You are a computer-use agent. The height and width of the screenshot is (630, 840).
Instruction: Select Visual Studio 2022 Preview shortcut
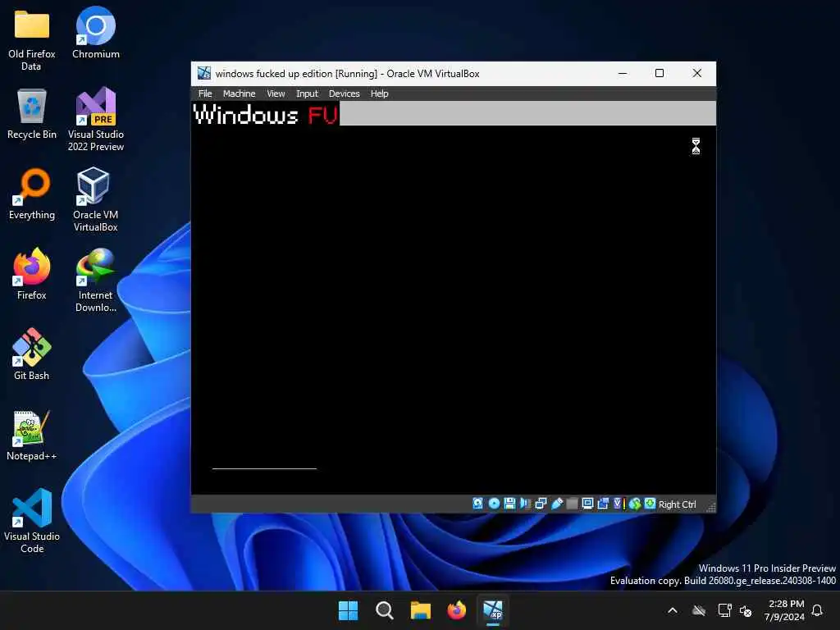point(96,119)
